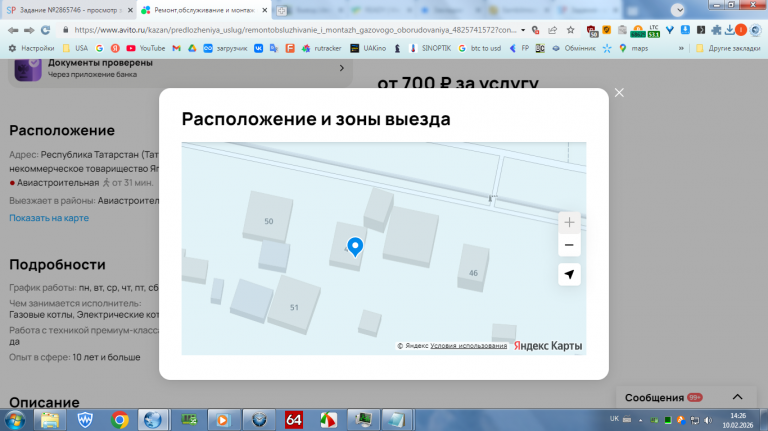The width and height of the screenshot is (768, 431).
Task: Expand the 'Документы проверены' chevron
Action: pyautogui.click(x=341, y=68)
